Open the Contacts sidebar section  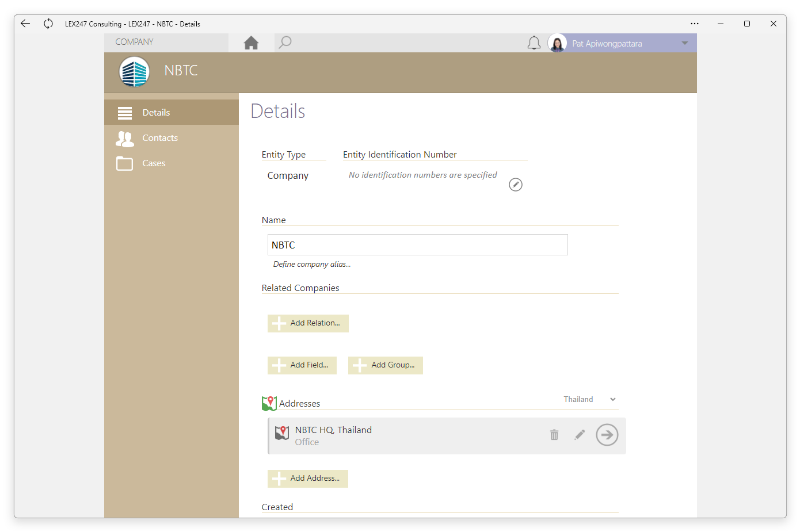click(172, 137)
